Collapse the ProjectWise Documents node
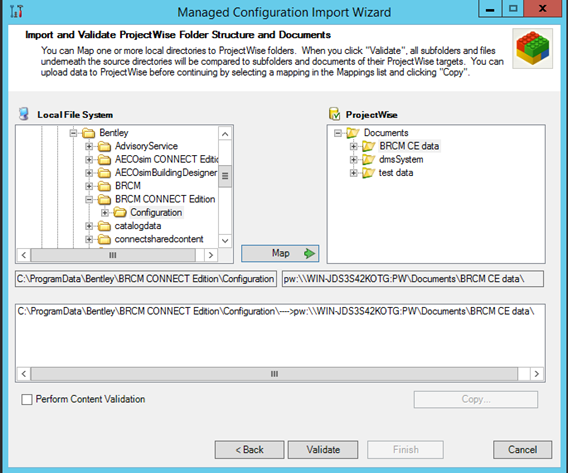This screenshot has height=473, width=568. point(338,133)
